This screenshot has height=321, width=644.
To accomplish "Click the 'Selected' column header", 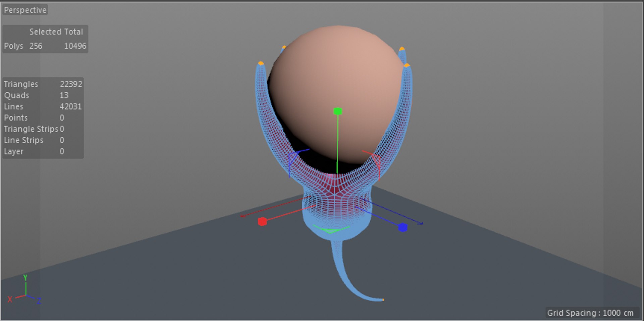I will pos(45,32).
